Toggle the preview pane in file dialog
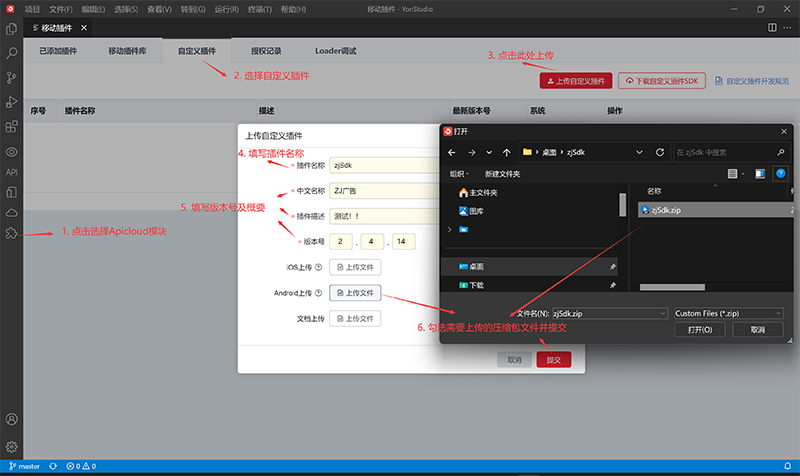The image size is (800, 476). coord(760,174)
